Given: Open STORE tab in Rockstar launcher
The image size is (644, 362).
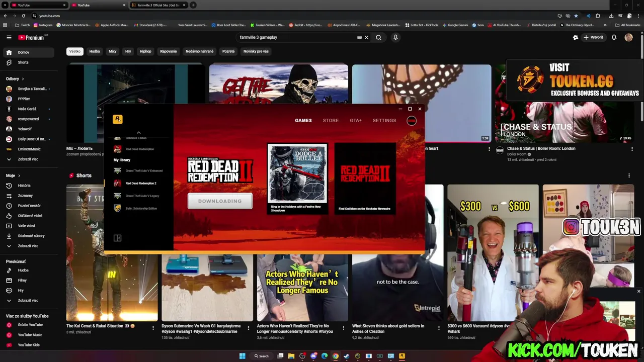Looking at the screenshot, I should [x=331, y=121].
